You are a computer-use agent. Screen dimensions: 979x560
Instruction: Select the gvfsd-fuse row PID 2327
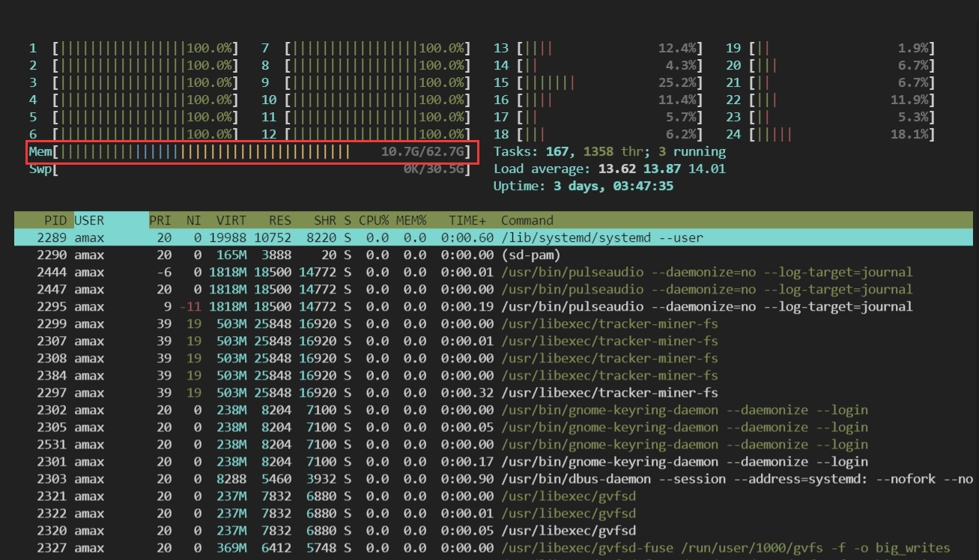pyautogui.click(x=494, y=547)
